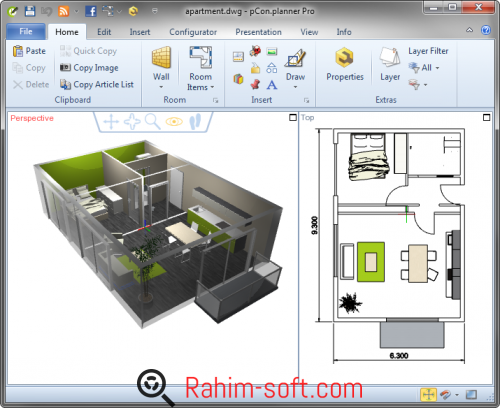Open the Properties panel
The height and width of the screenshot is (408, 500).
click(345, 64)
